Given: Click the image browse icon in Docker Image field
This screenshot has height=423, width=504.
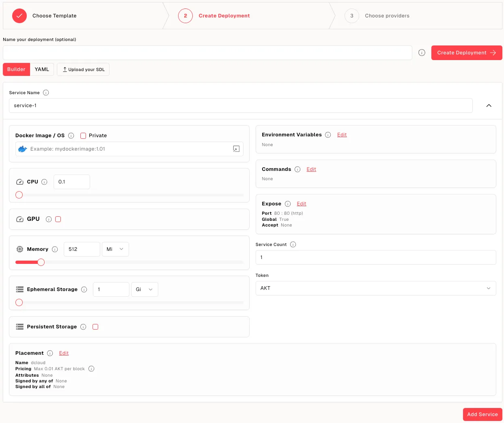Looking at the screenshot, I should 236,149.
